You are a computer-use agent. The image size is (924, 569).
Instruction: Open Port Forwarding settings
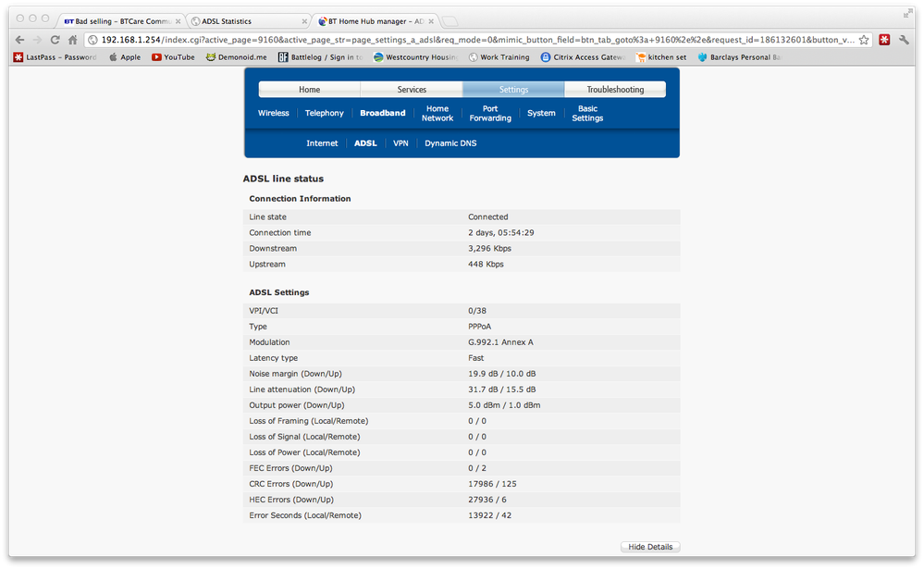tap(490, 113)
